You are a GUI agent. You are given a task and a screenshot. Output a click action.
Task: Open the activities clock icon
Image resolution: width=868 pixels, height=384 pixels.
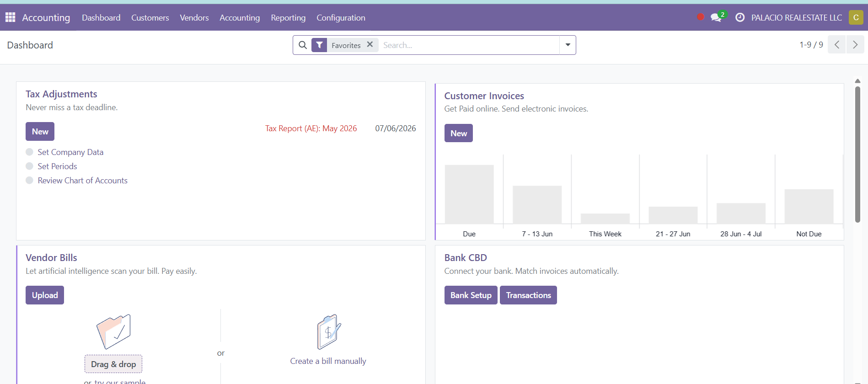739,17
